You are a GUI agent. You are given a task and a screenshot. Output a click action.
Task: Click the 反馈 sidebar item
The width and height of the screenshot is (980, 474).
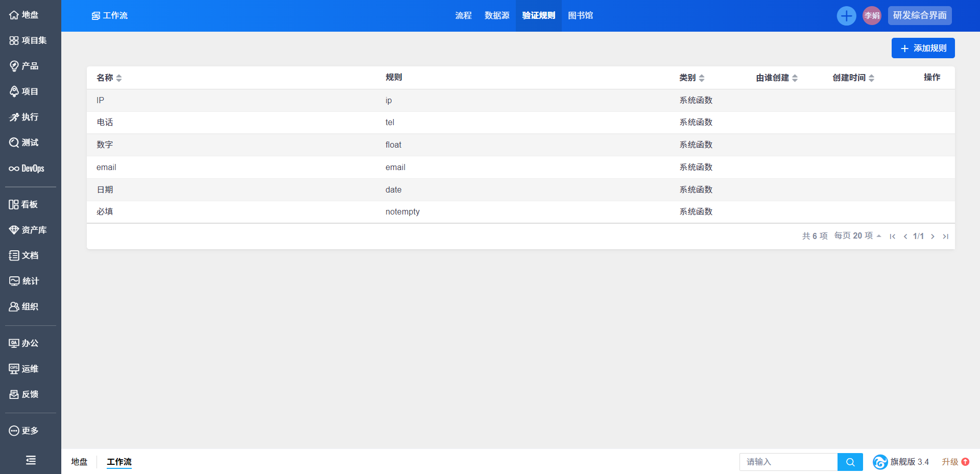pyautogui.click(x=24, y=394)
